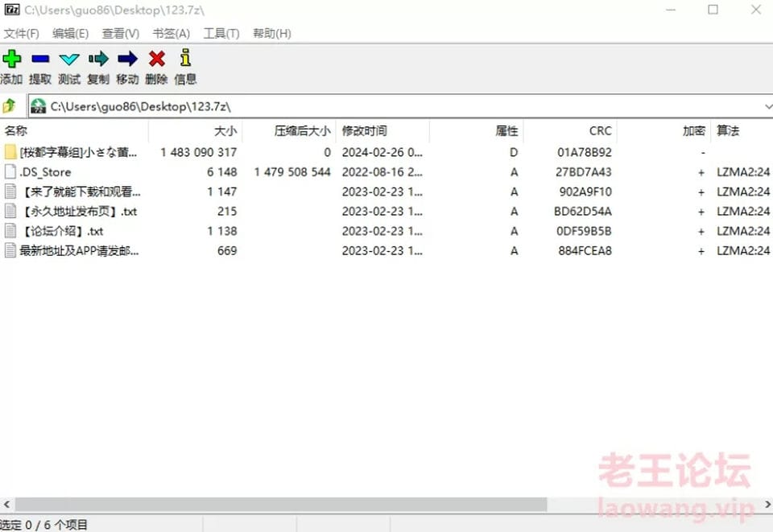This screenshot has height=532, width=773.
Task: Click CRC value 01A78B92
Action: point(585,152)
